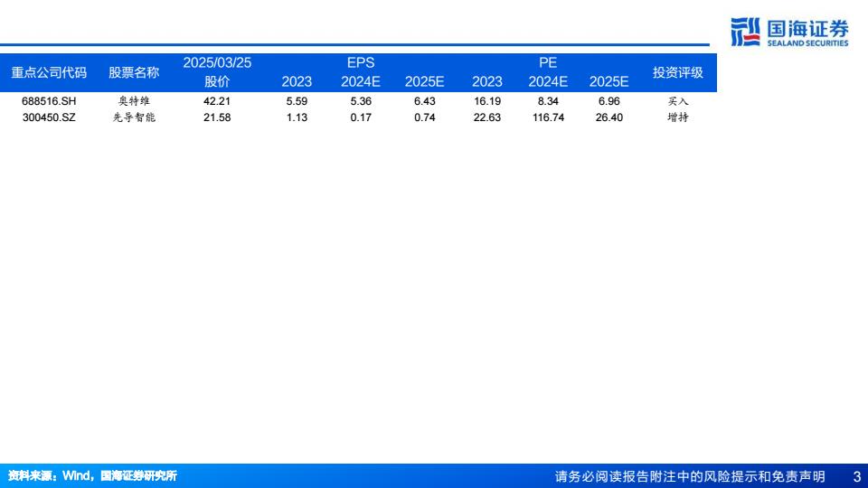868x488 pixels.
Task: Select PE value 22.63
Action: (487, 117)
